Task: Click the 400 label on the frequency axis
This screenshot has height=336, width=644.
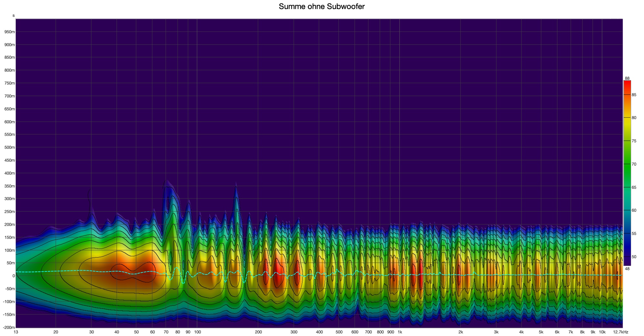Action: [x=319, y=332]
